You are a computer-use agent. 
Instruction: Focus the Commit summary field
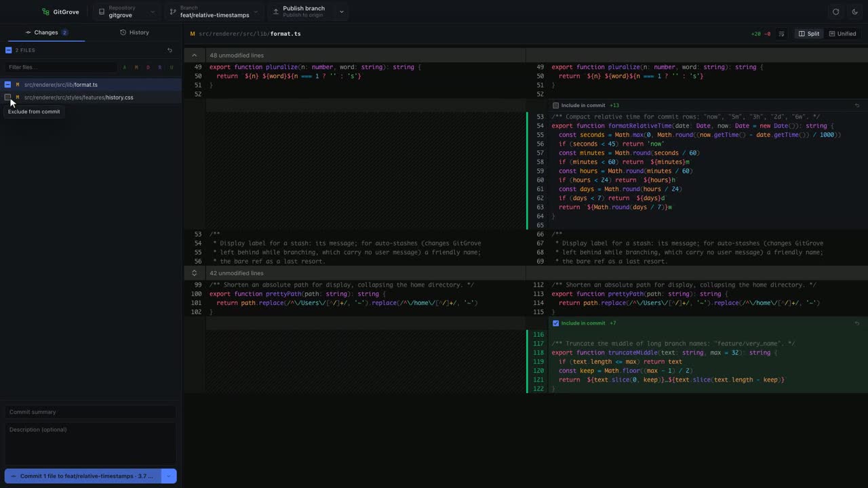click(x=90, y=412)
